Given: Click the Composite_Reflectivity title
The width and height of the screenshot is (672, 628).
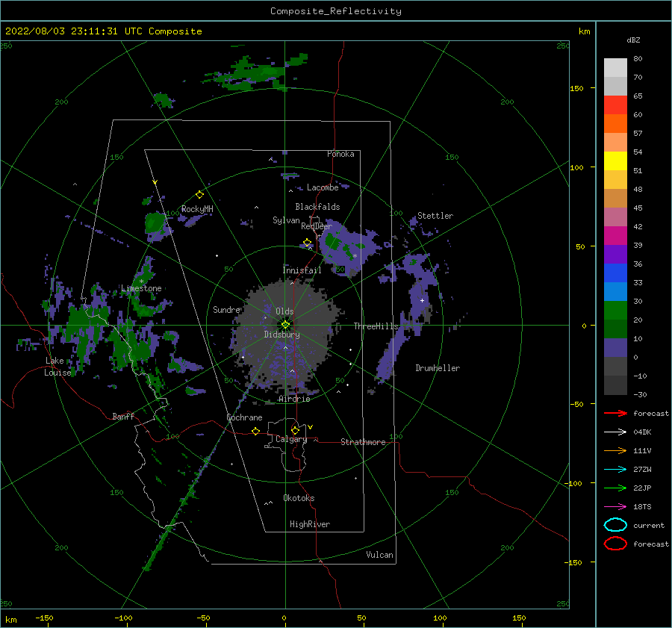Looking at the screenshot, I should click(x=336, y=11).
